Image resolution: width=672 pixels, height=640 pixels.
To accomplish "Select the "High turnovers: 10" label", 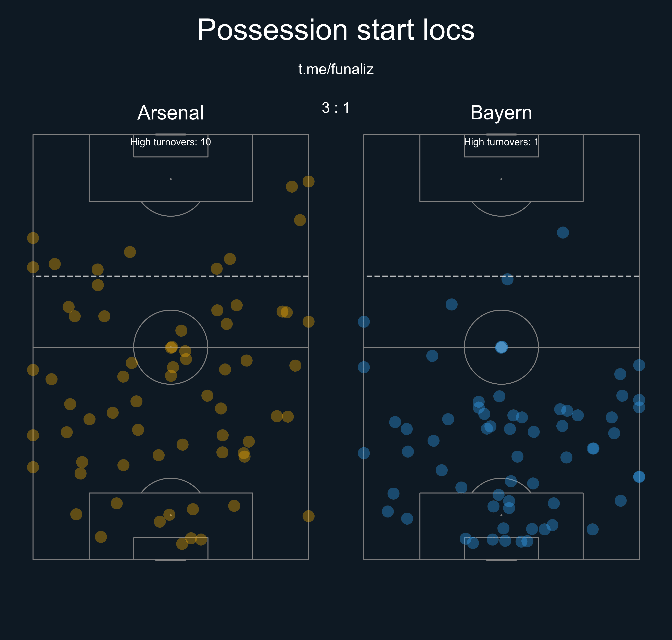I will point(170,142).
